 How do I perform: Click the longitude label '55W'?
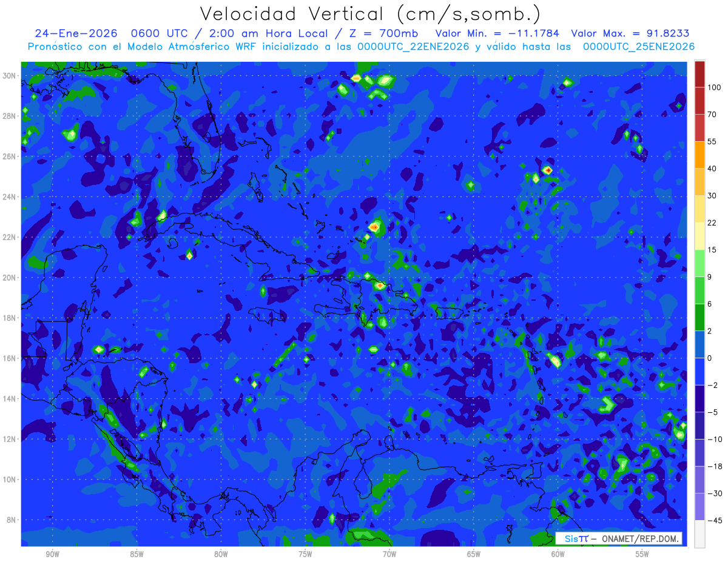click(642, 555)
